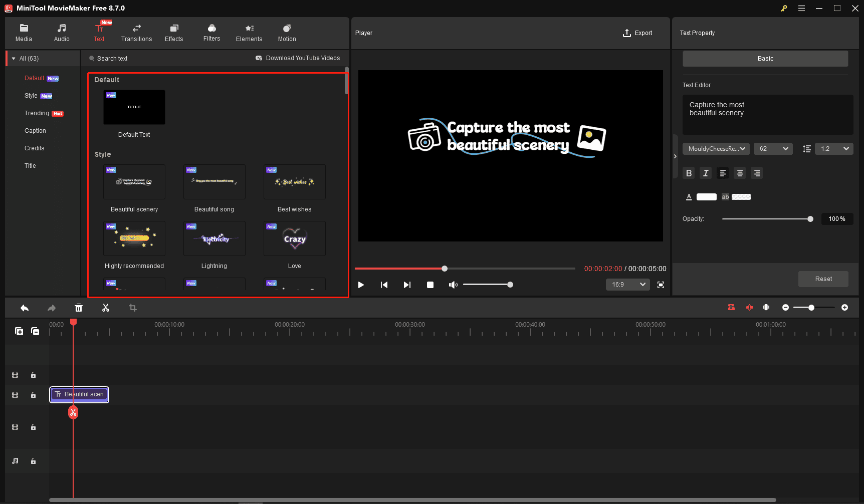Choose the Highly recommended text style
Screen dimensions: 864x504
(x=134, y=238)
